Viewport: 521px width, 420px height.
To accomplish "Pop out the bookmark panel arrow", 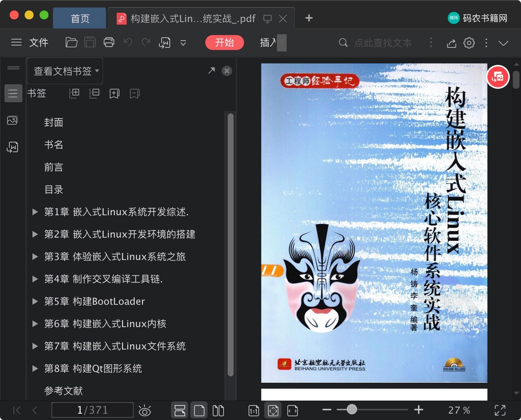I will coord(212,70).
